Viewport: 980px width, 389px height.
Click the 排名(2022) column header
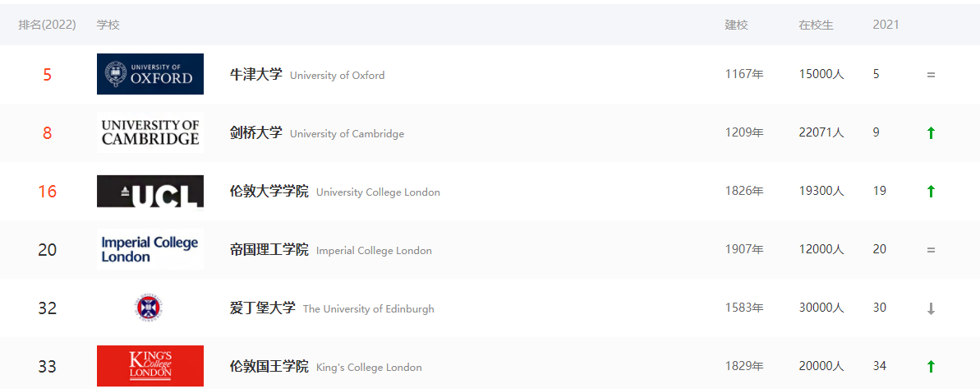pos(47,25)
